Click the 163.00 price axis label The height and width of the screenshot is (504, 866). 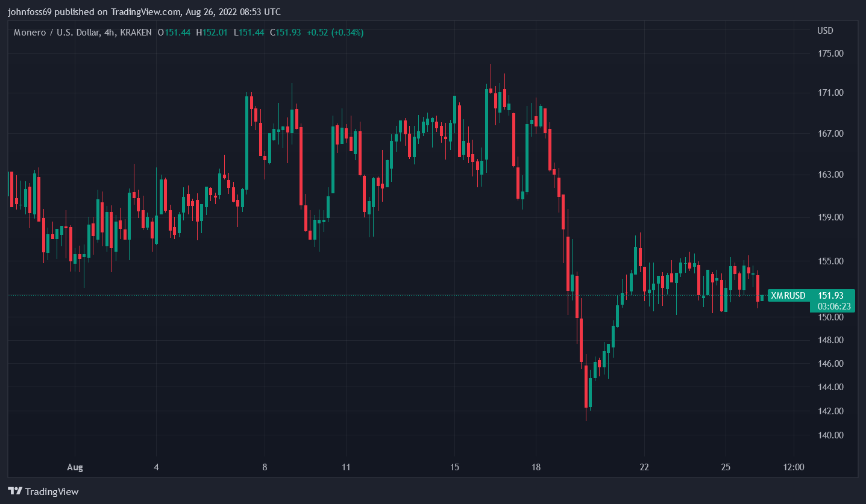(830, 175)
